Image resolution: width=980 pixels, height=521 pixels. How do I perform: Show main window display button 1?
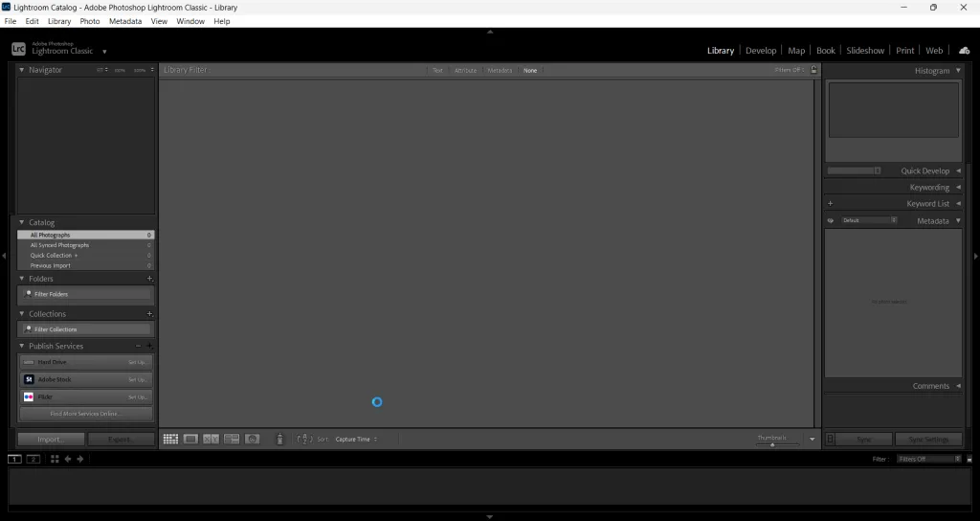coord(14,459)
